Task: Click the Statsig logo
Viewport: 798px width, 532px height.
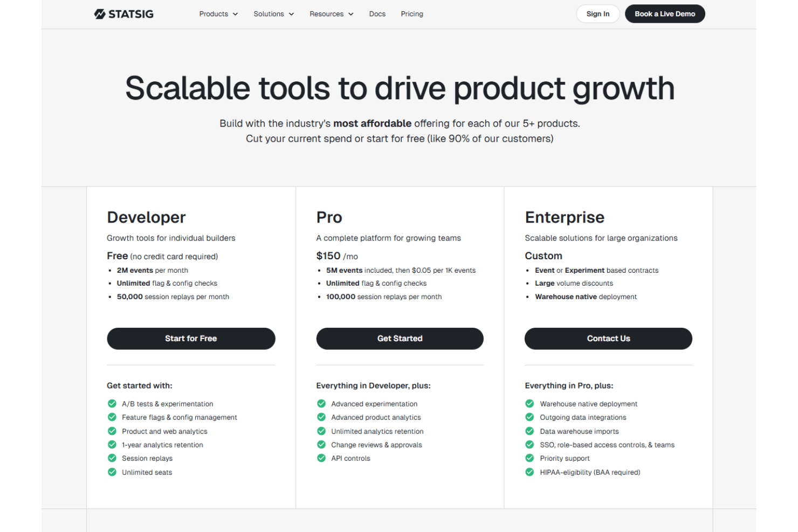Action: click(124, 14)
